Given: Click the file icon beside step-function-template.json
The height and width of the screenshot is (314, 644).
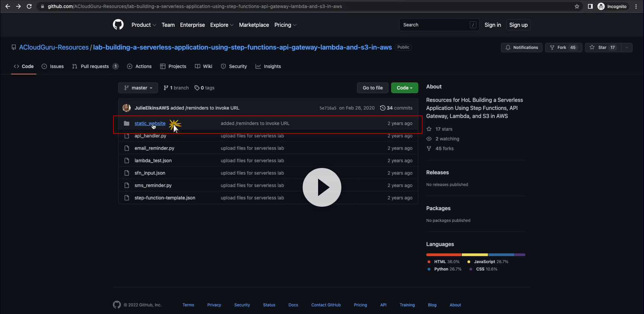Looking at the screenshot, I should (x=126, y=198).
